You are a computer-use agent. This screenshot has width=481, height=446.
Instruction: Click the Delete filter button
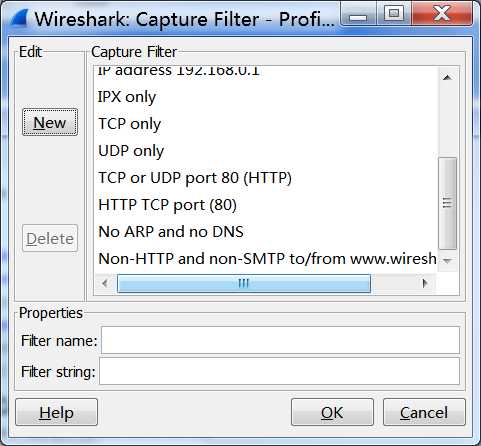pos(50,238)
